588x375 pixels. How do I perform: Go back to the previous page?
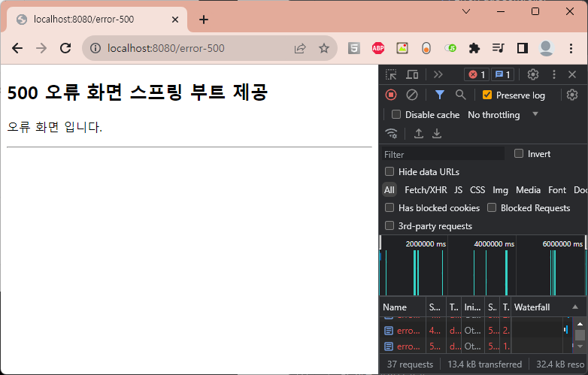(x=17, y=48)
